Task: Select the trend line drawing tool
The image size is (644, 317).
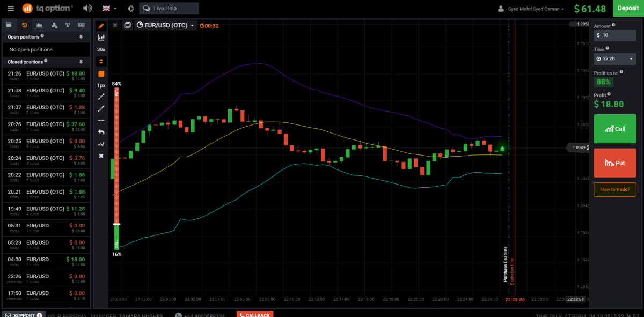Action: click(101, 97)
